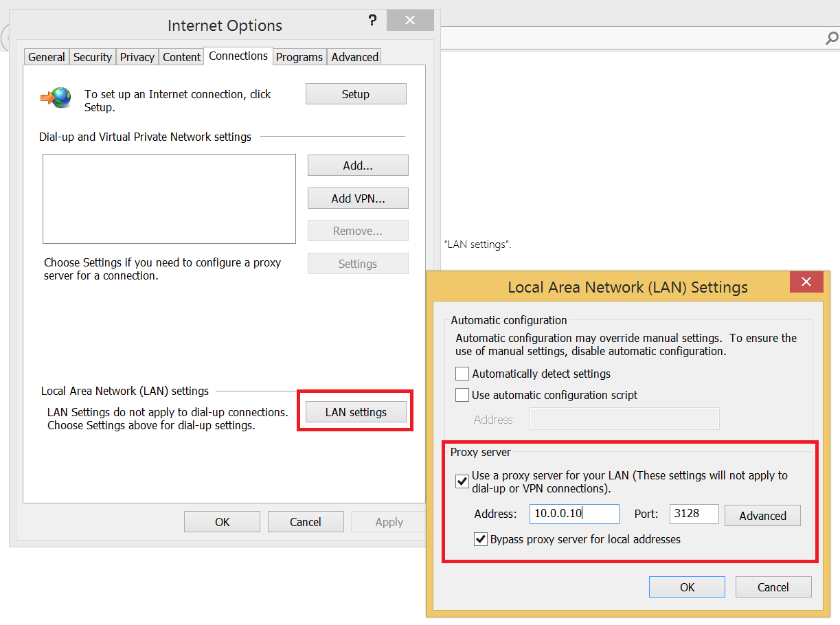Close the LAN Settings dialog with red X
The image size is (840, 625).
(x=806, y=282)
